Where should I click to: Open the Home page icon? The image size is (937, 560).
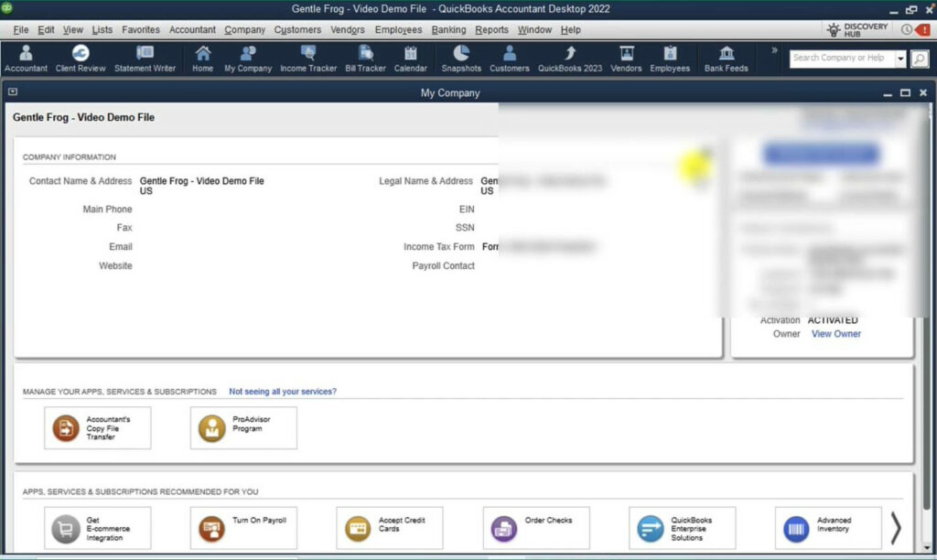[x=202, y=58]
